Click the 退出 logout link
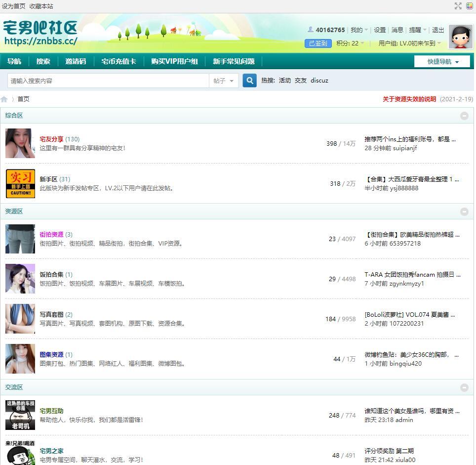Screen dimensions: 476x465 pos(438,30)
